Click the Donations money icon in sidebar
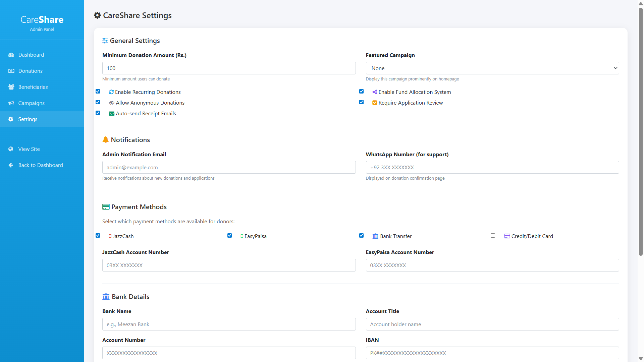 click(11, 71)
